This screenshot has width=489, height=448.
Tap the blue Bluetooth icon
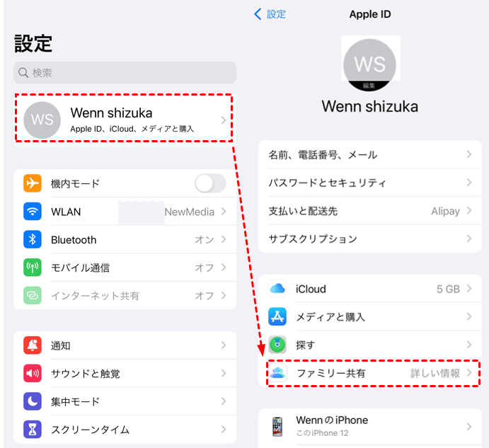[33, 239]
